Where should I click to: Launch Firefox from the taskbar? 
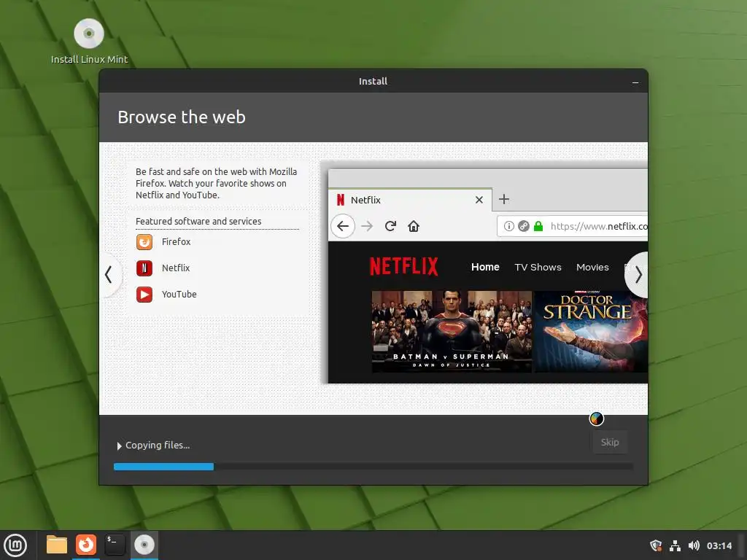(x=86, y=545)
